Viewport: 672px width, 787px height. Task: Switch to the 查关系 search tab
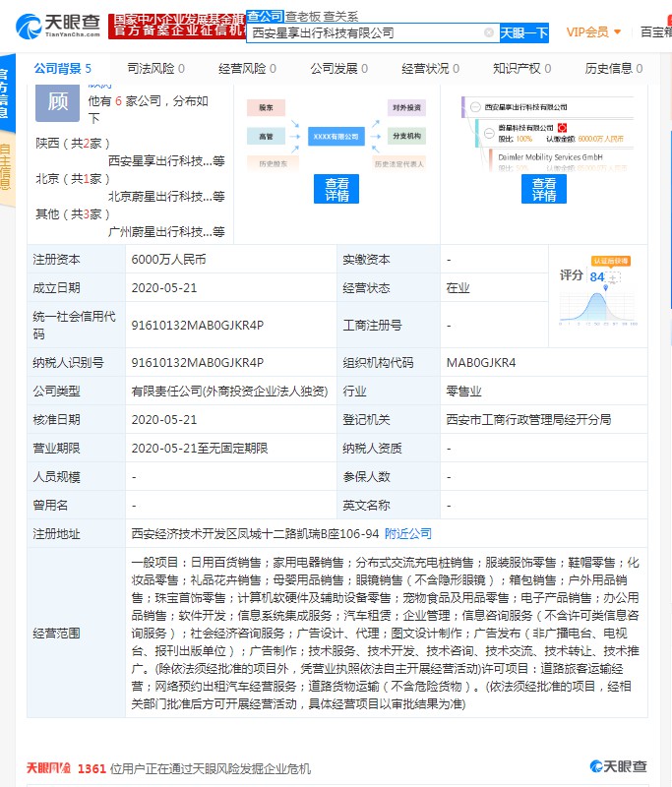coord(340,17)
